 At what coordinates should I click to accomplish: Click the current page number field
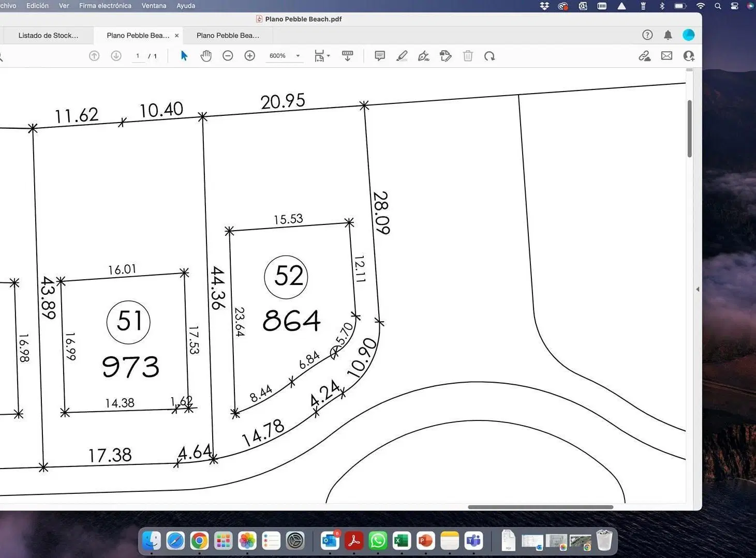[x=138, y=56]
